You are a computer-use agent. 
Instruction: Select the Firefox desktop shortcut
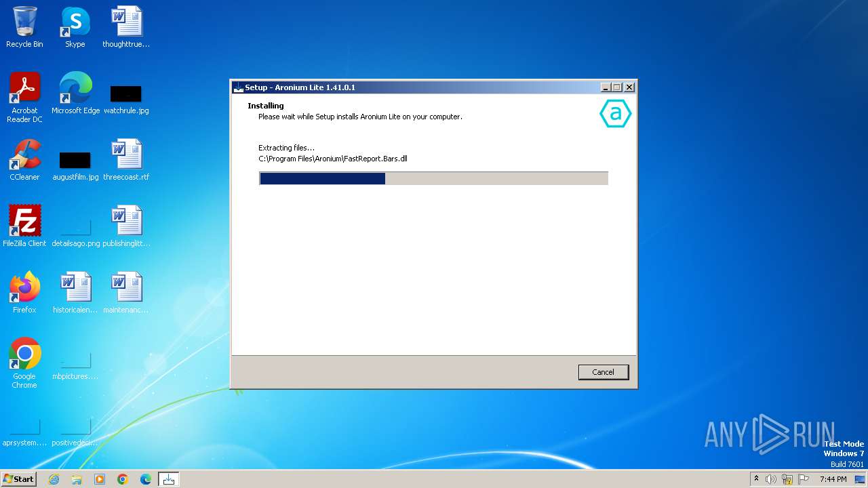pyautogui.click(x=24, y=293)
